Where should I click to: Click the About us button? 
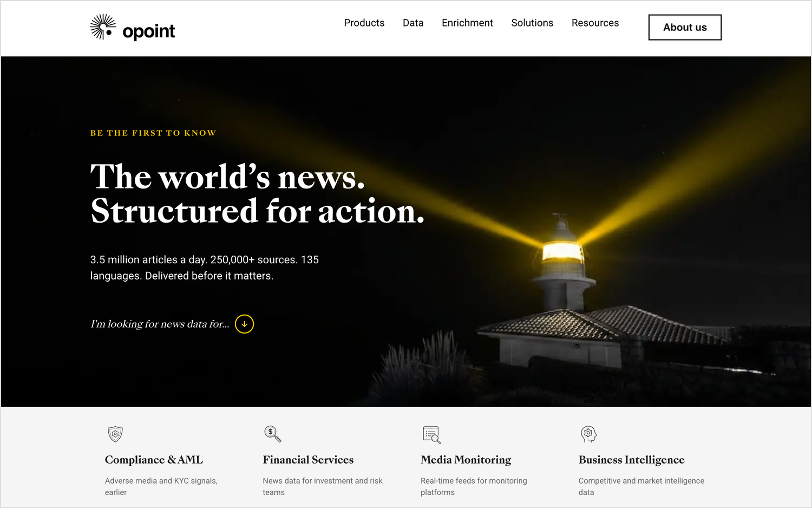[685, 27]
